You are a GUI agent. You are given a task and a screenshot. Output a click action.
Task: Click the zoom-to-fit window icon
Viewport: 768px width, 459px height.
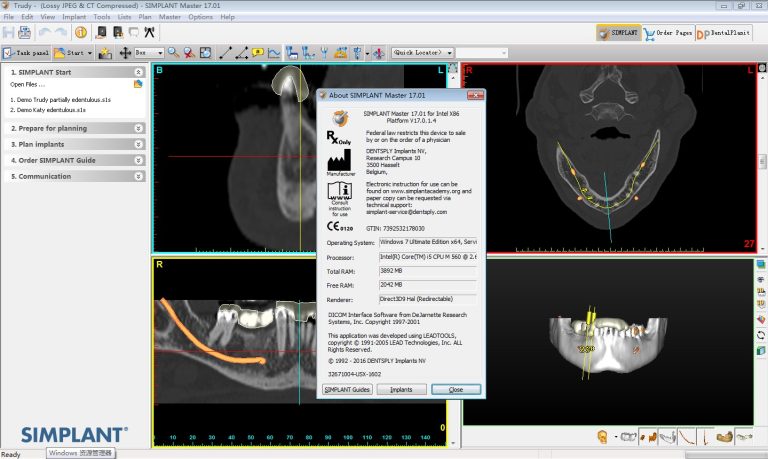(x=205, y=52)
